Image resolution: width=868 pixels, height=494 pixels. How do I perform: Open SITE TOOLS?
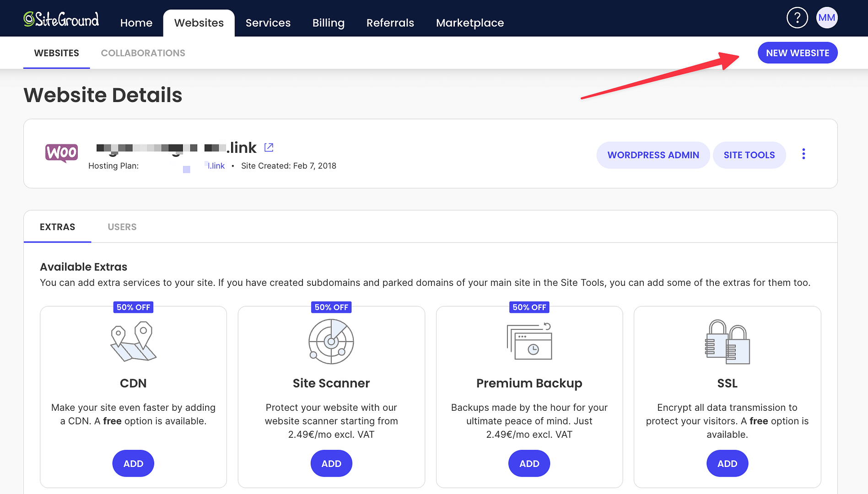pos(749,155)
